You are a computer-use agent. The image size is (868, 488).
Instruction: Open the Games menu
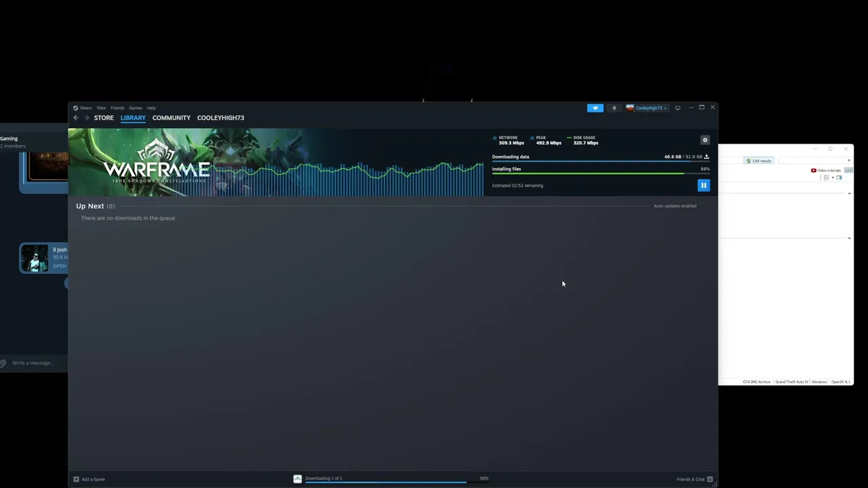tap(136, 108)
